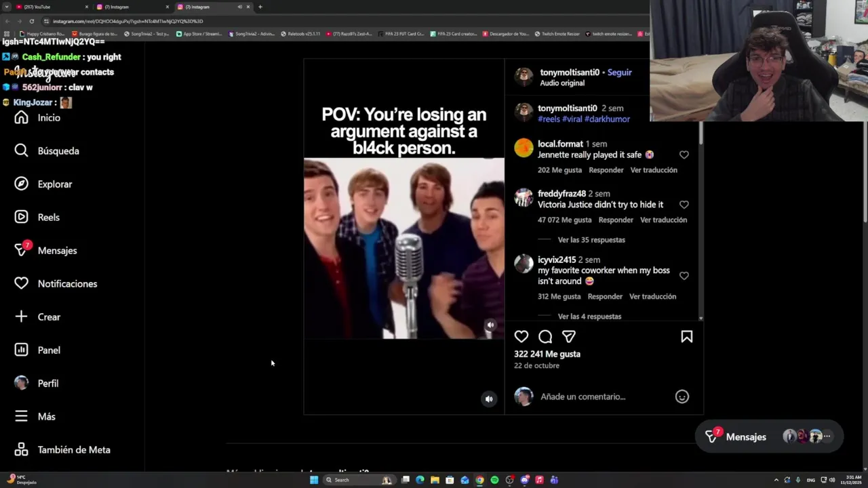Click Audio original link
This screenshot has height=488, width=868.
click(x=562, y=83)
